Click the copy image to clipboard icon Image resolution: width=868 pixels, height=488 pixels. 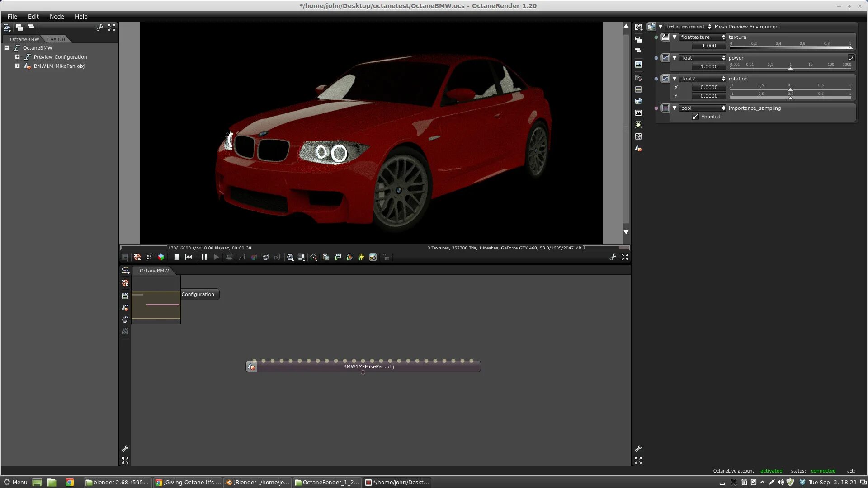[325, 257]
